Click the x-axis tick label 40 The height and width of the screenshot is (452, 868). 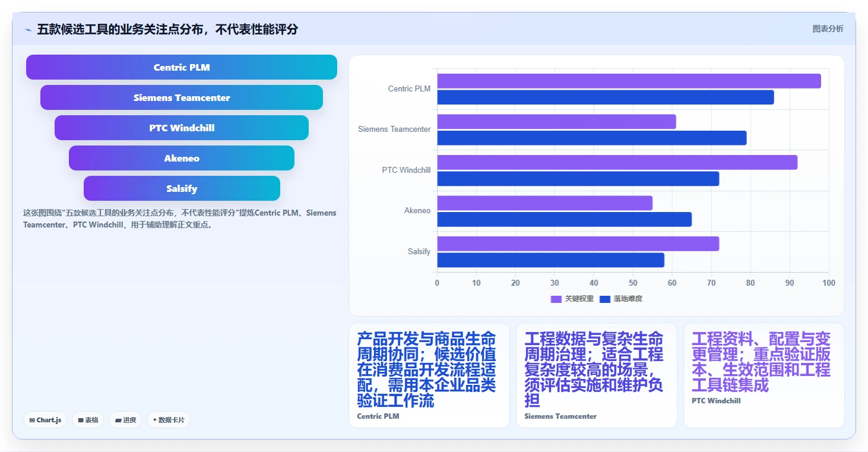point(594,283)
